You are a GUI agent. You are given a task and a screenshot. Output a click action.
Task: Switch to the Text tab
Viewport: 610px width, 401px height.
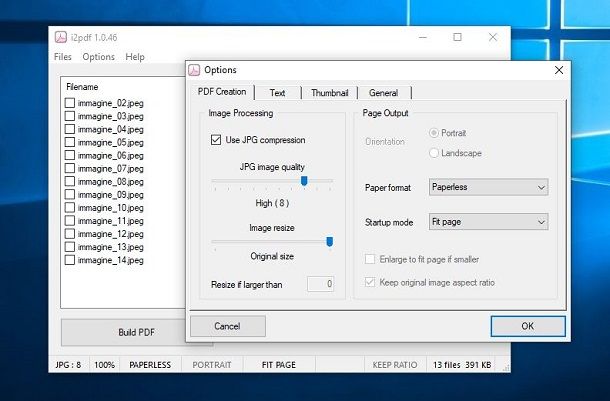coord(277,93)
